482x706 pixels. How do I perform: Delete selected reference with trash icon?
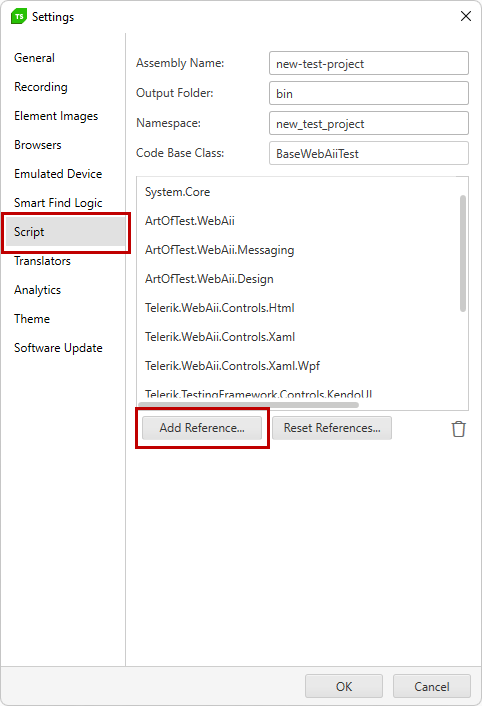pos(458,429)
